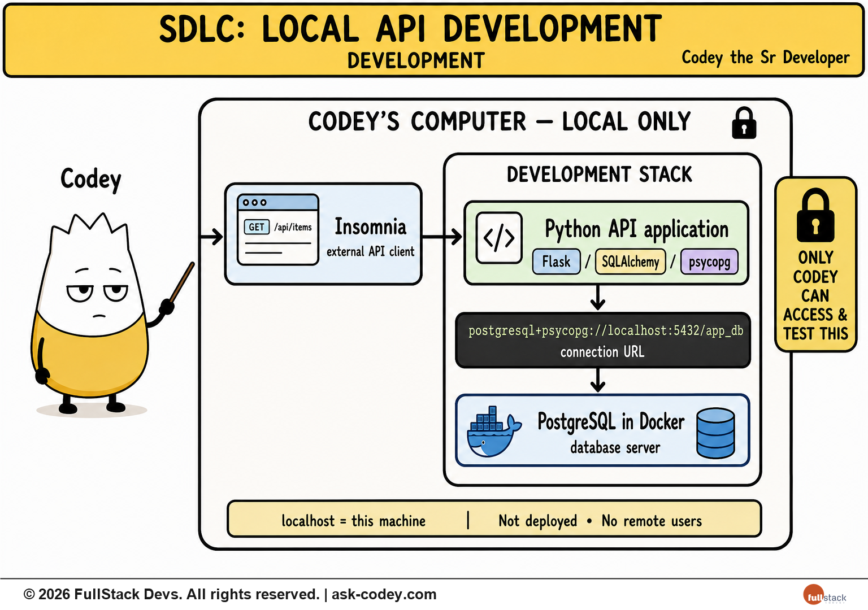Click the Docker whale icon

tap(493, 432)
